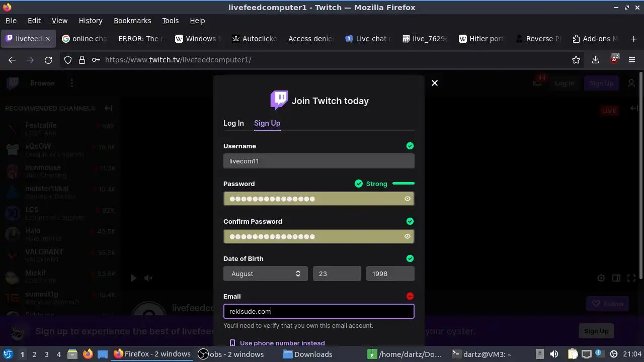Open the File menu
The image size is (644, 362).
pyautogui.click(x=11, y=21)
